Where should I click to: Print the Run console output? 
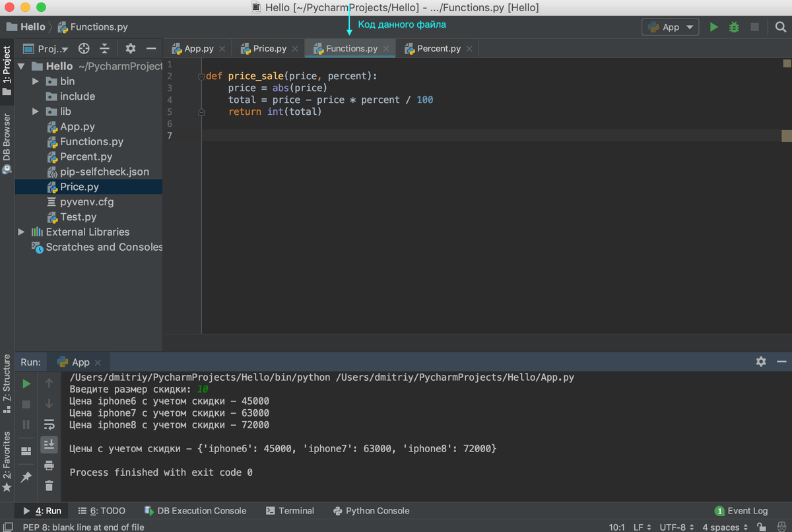(x=49, y=465)
